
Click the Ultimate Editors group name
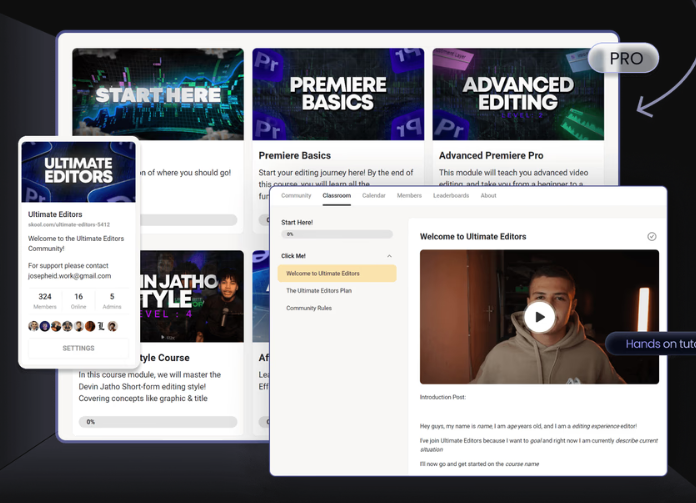(x=55, y=214)
